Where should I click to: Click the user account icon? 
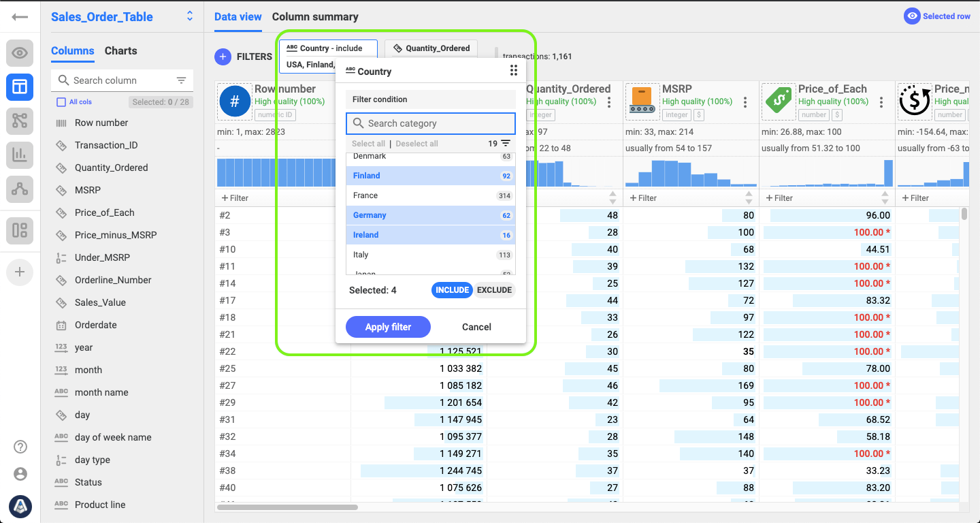[20, 474]
